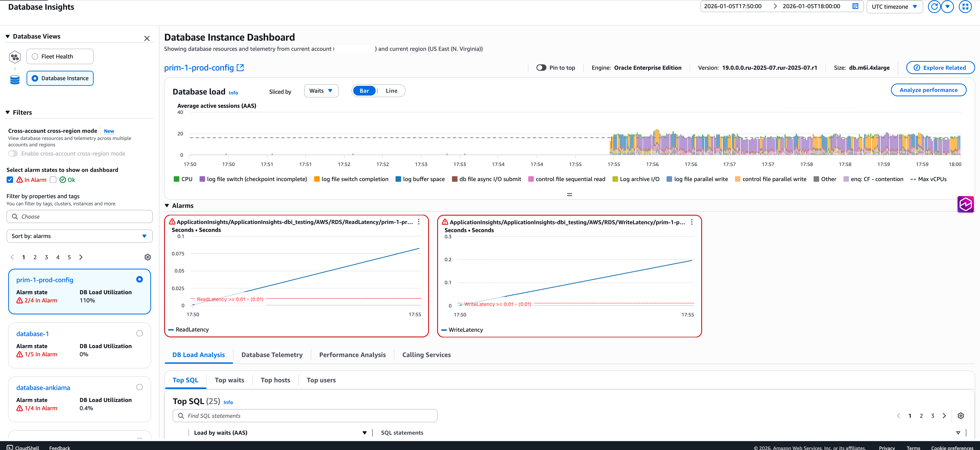Click the refresh dashboard icon

click(x=934, y=6)
